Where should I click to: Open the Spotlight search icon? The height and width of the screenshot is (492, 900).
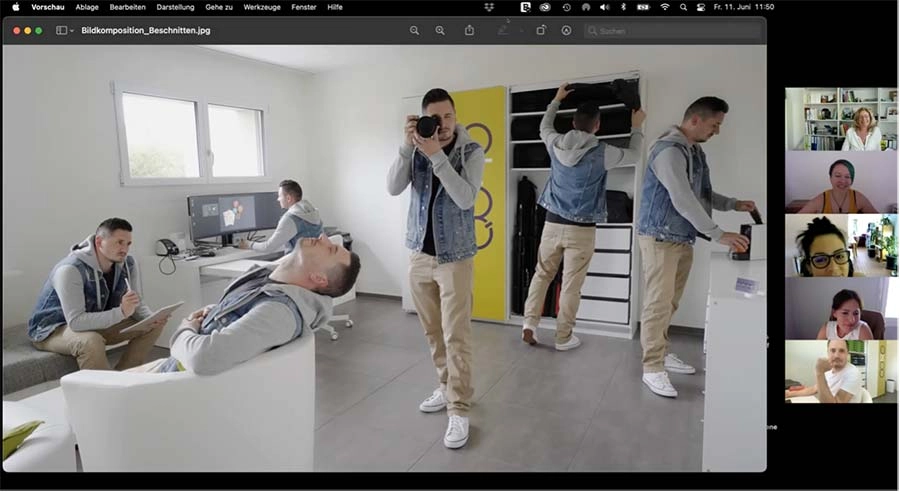(x=684, y=7)
